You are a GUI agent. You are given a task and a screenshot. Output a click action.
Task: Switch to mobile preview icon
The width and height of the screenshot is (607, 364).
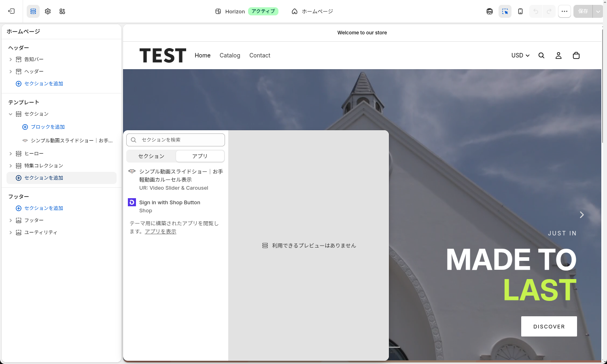[x=520, y=11]
